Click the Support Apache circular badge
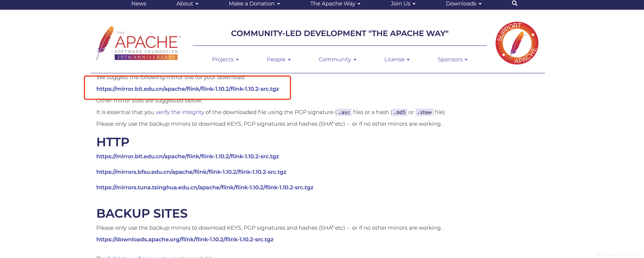Image resolution: width=644 pixels, height=258 pixels. (x=517, y=43)
